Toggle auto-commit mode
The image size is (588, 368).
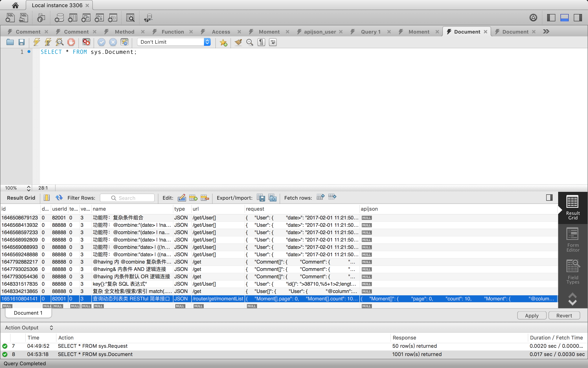point(125,42)
